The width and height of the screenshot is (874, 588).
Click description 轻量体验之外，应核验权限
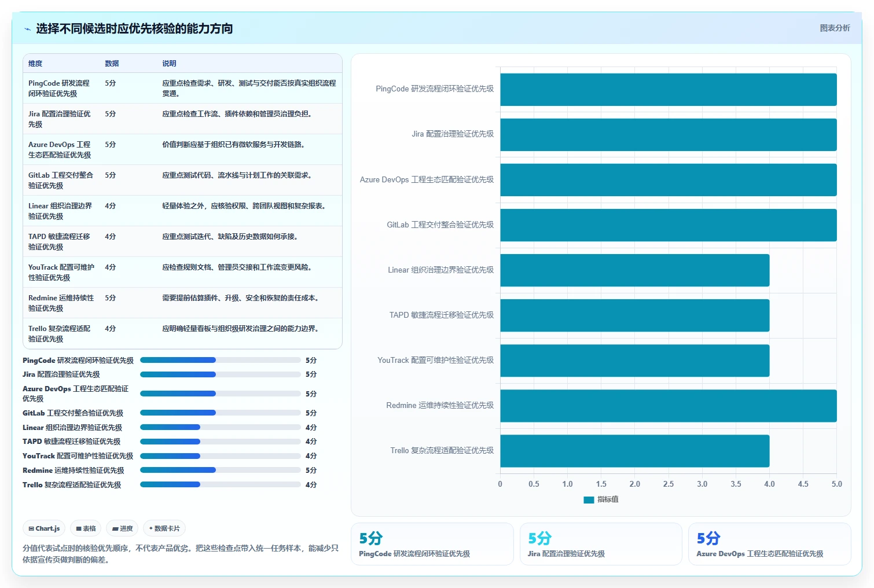coord(245,206)
